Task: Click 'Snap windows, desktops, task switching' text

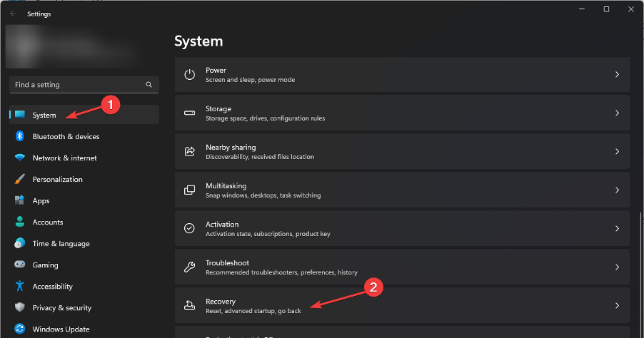Action: pyautogui.click(x=263, y=195)
